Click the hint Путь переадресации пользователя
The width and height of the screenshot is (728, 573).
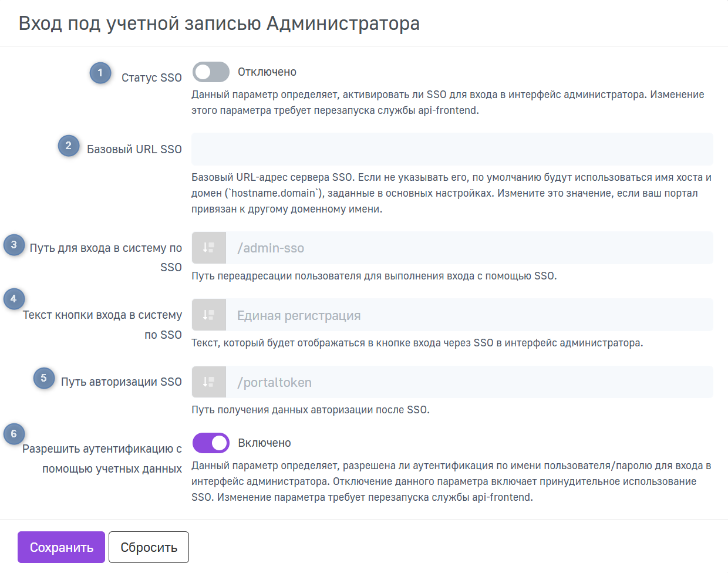(374, 276)
